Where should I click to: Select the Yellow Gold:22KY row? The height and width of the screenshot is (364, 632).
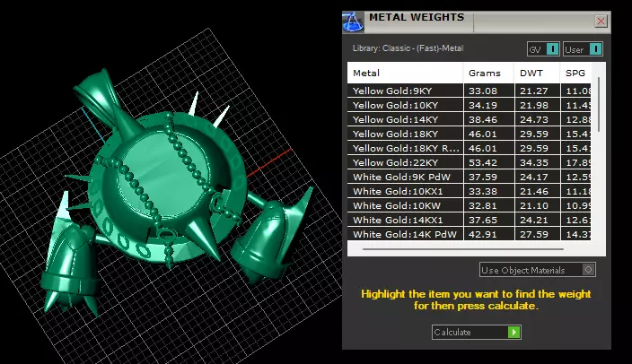470,162
